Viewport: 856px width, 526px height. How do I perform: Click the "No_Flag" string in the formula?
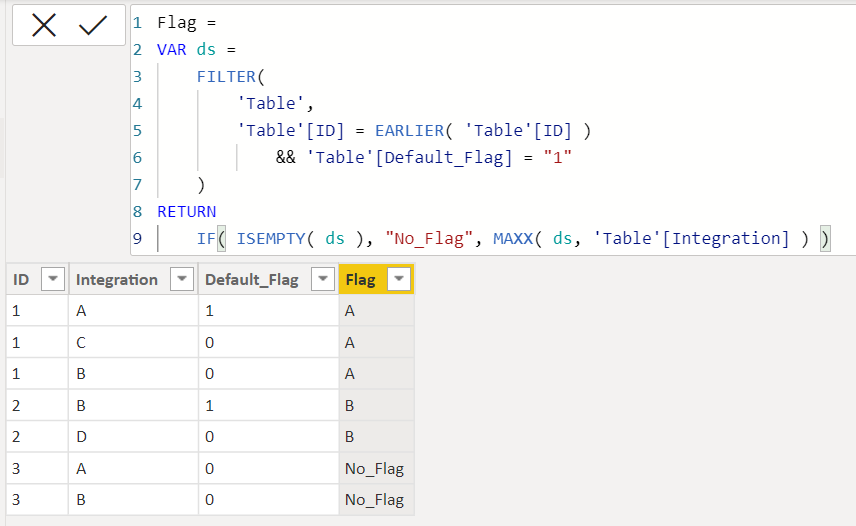pos(429,238)
